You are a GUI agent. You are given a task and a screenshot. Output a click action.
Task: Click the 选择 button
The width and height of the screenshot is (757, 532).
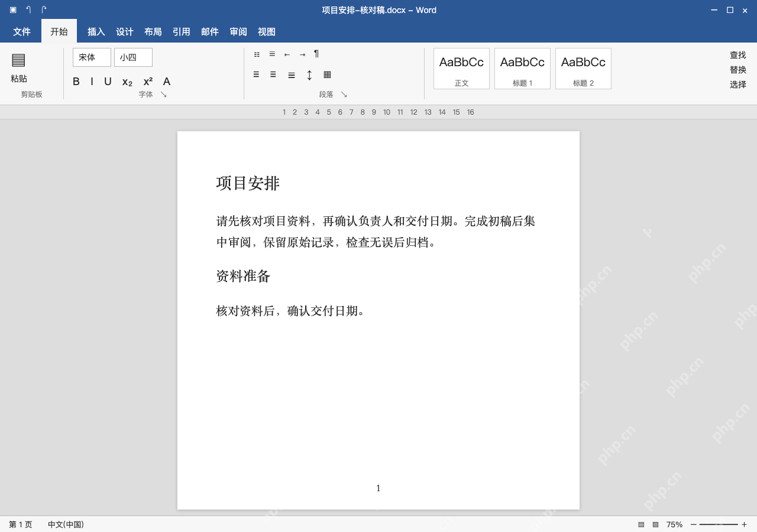coord(738,85)
